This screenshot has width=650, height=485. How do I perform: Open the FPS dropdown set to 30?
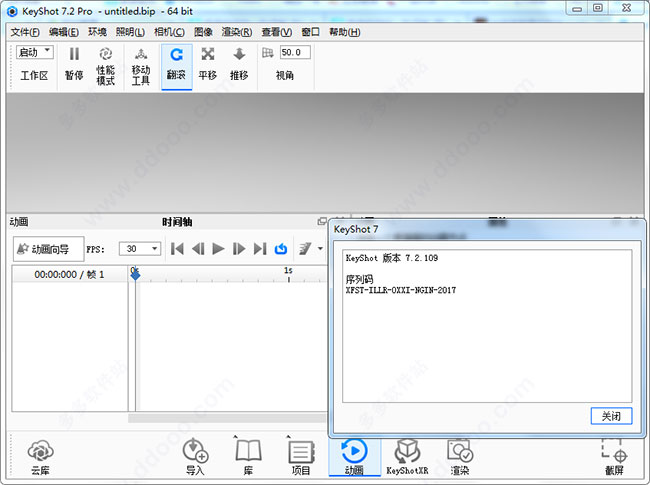point(140,249)
